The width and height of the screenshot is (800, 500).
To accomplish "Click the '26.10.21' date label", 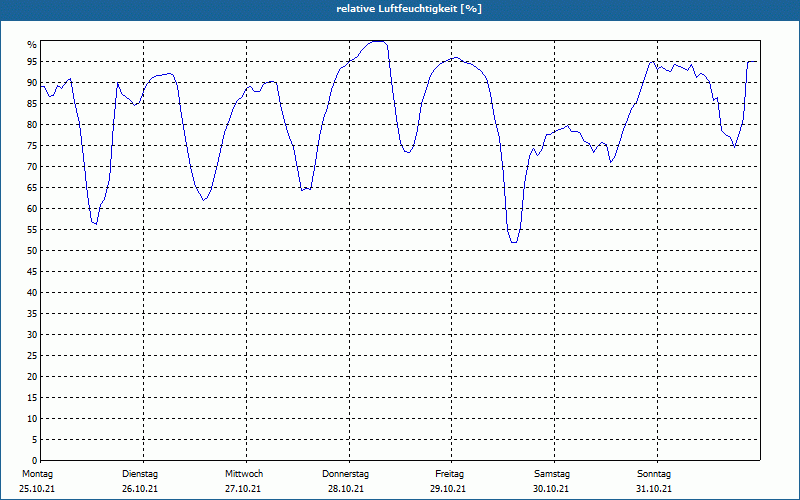I will click(x=140, y=489).
